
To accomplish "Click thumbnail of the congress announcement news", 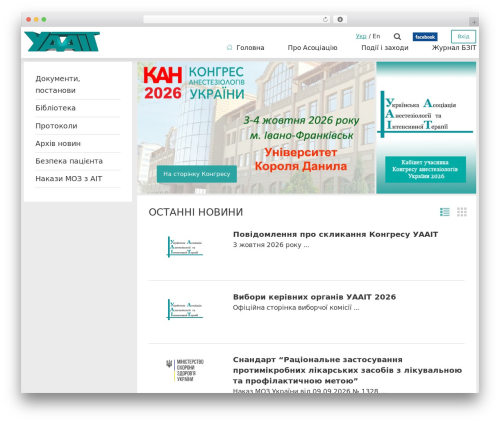I will tap(185, 247).
